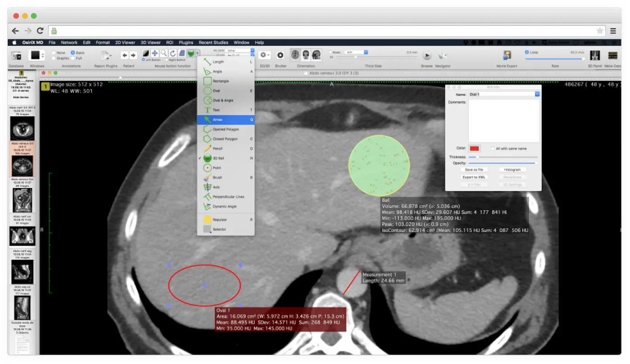This screenshot has height=364, width=630.
Task: Open the File menu
Action: pos(52,42)
